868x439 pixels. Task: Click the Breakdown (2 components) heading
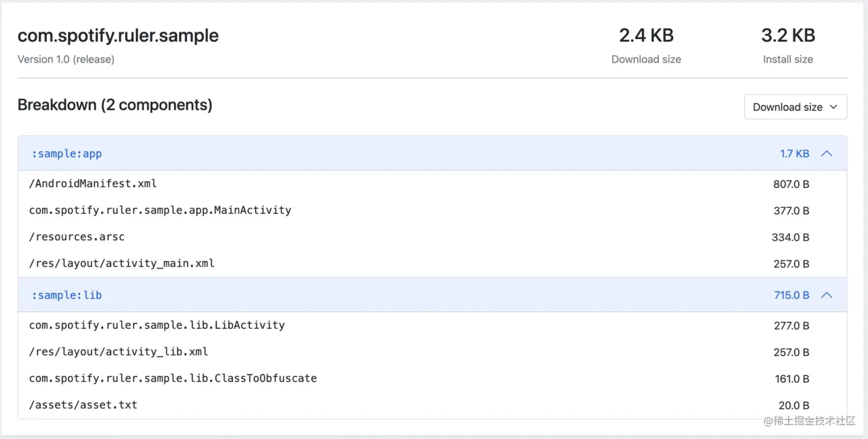click(115, 105)
